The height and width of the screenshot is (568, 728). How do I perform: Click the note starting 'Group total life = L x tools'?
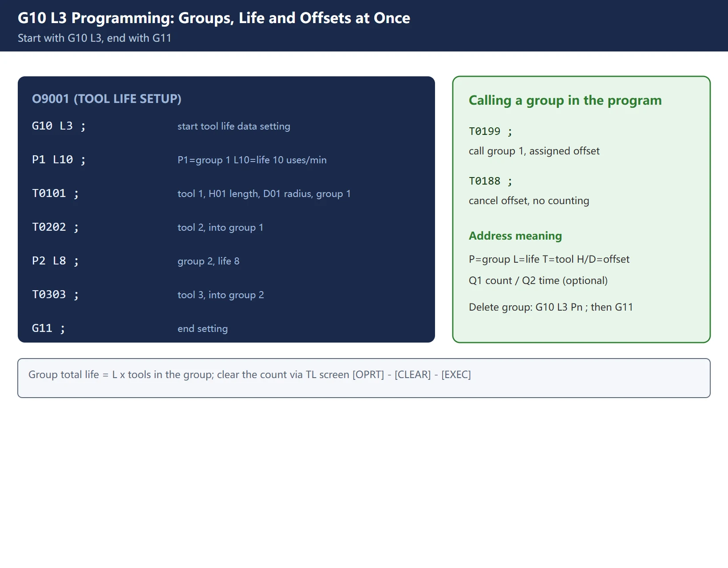(x=250, y=375)
